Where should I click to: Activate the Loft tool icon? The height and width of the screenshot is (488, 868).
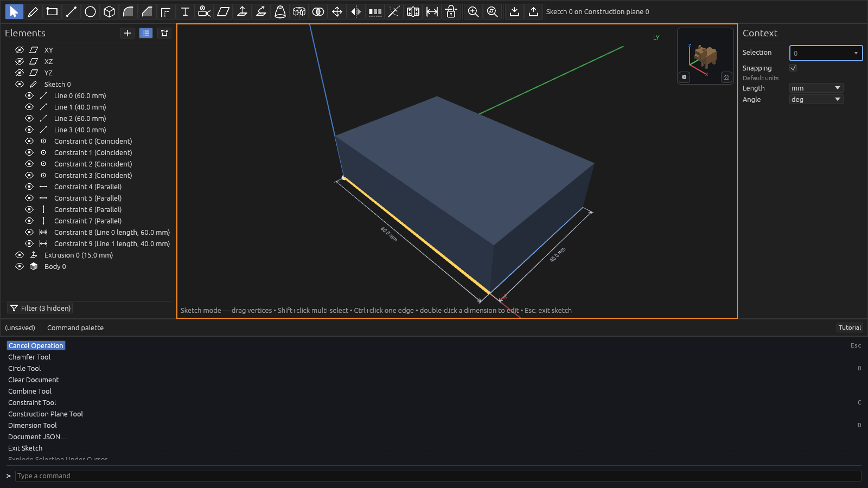coord(280,11)
